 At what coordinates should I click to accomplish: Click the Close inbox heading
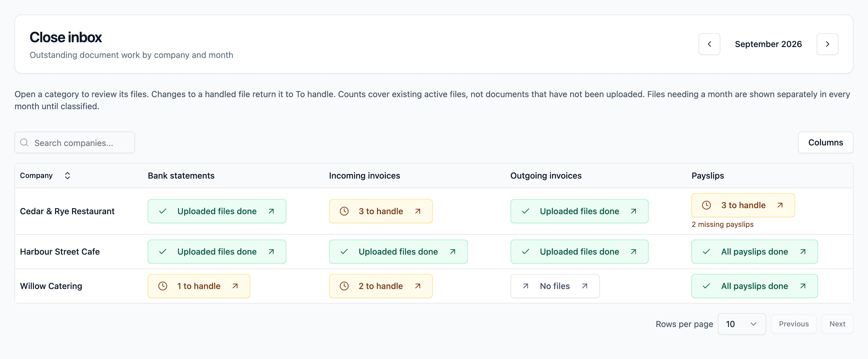click(66, 37)
